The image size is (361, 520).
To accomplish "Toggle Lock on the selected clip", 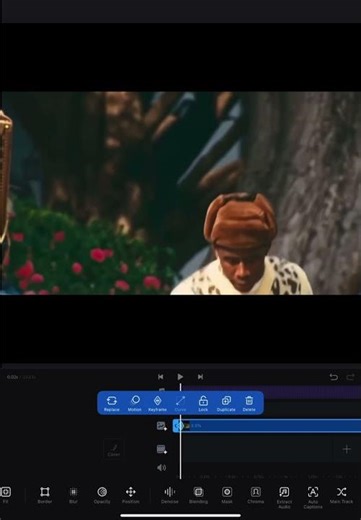I will 203,403.
